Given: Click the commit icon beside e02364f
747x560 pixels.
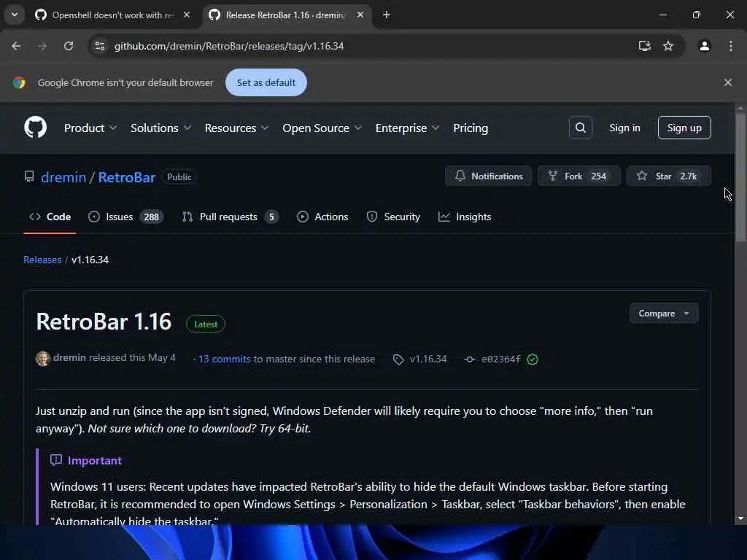Looking at the screenshot, I should click(x=469, y=359).
